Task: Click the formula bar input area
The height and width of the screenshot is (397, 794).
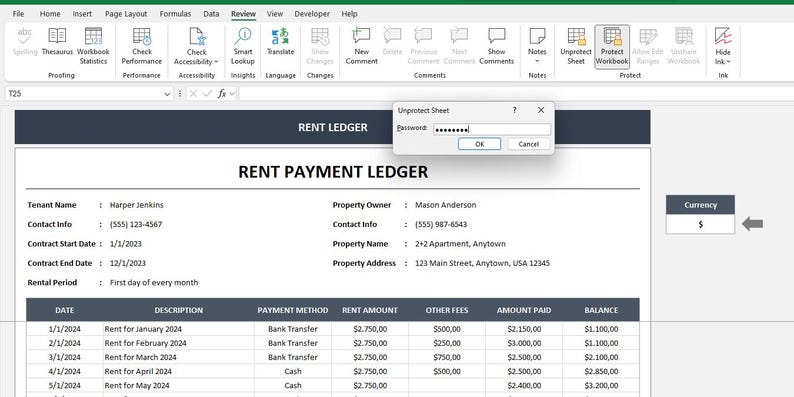Action: [516, 94]
